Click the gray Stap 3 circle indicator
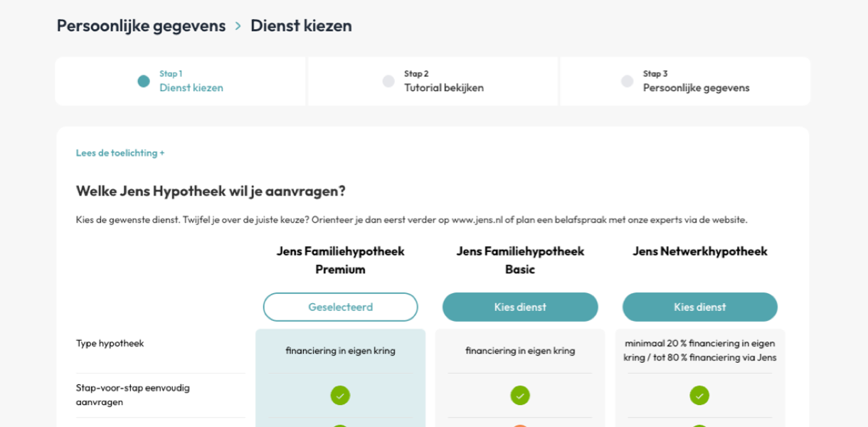This screenshot has width=868, height=427. pos(627,80)
